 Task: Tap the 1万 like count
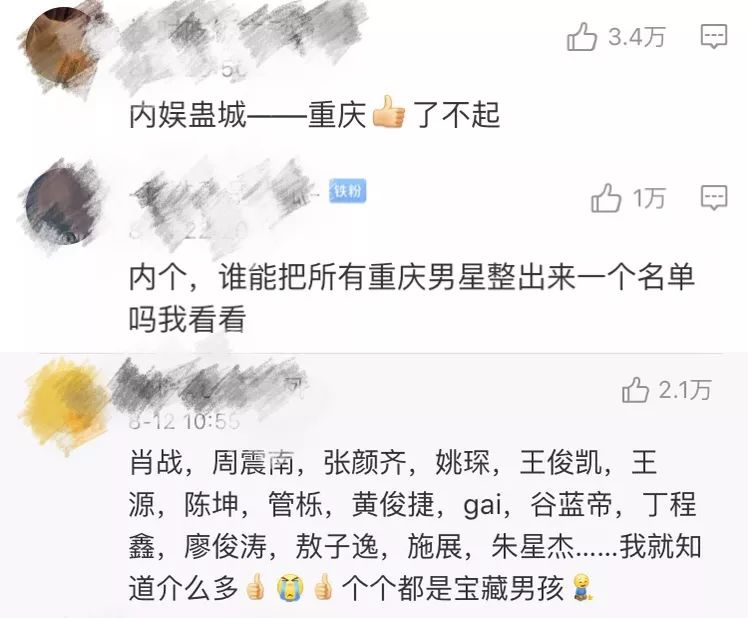coord(649,198)
